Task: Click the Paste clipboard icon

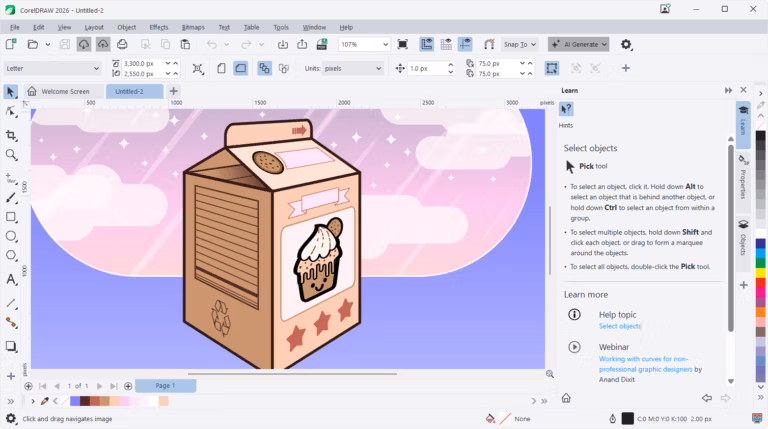Action: pos(185,45)
